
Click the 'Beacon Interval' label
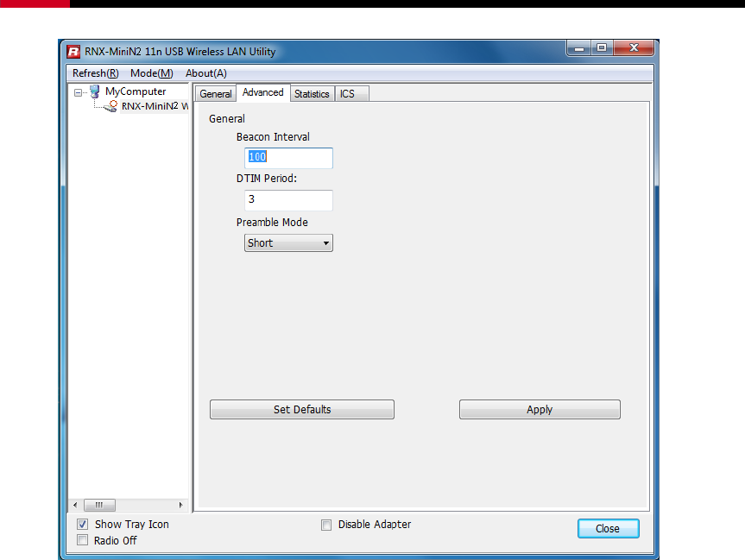click(x=273, y=137)
